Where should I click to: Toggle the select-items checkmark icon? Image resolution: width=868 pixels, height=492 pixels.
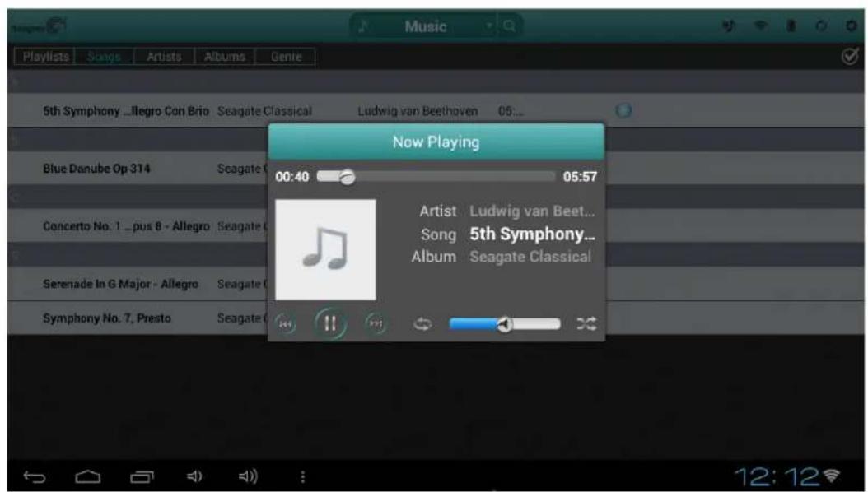pos(850,56)
